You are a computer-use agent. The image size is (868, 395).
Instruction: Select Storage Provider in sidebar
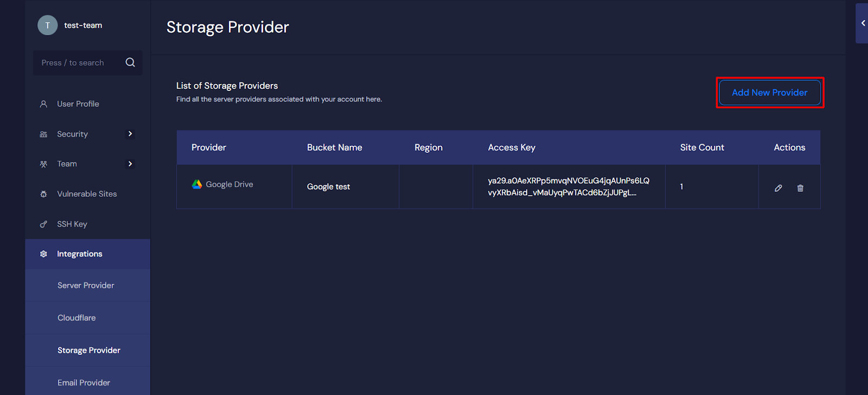(89, 351)
